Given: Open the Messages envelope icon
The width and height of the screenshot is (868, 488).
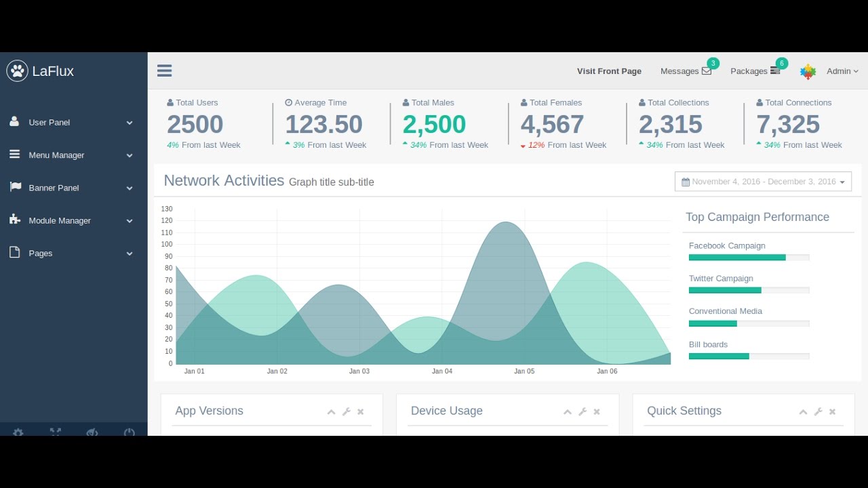Looking at the screenshot, I should pos(707,71).
